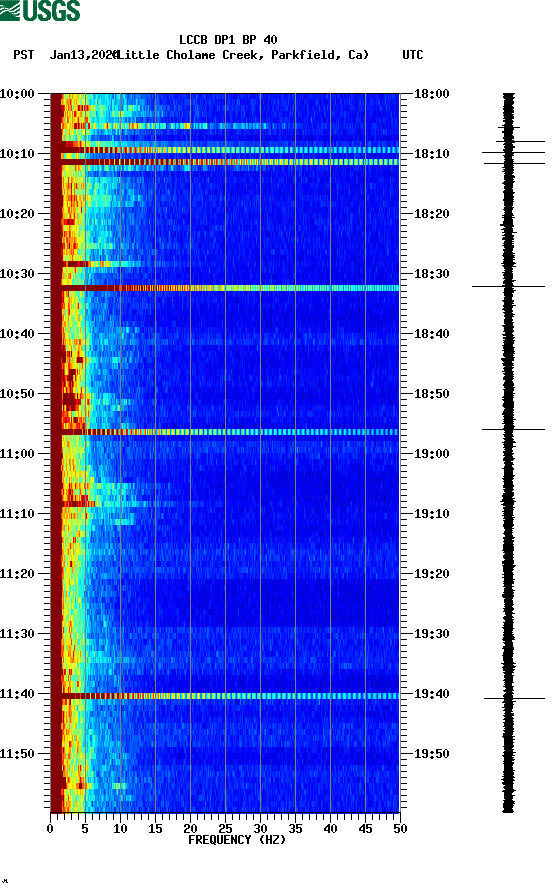Click the 10:00 PST time label
The height and width of the screenshot is (892, 552).
[x=18, y=94]
